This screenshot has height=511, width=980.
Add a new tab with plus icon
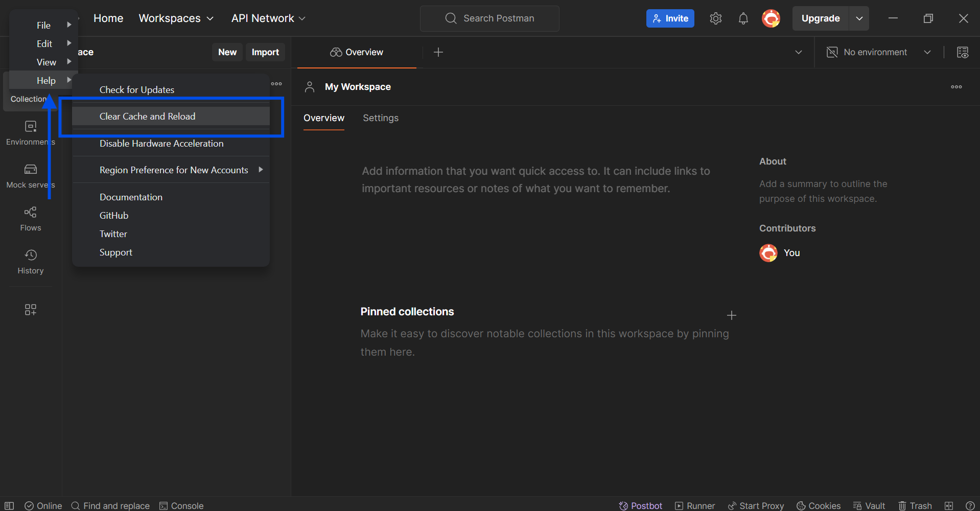[x=438, y=52]
